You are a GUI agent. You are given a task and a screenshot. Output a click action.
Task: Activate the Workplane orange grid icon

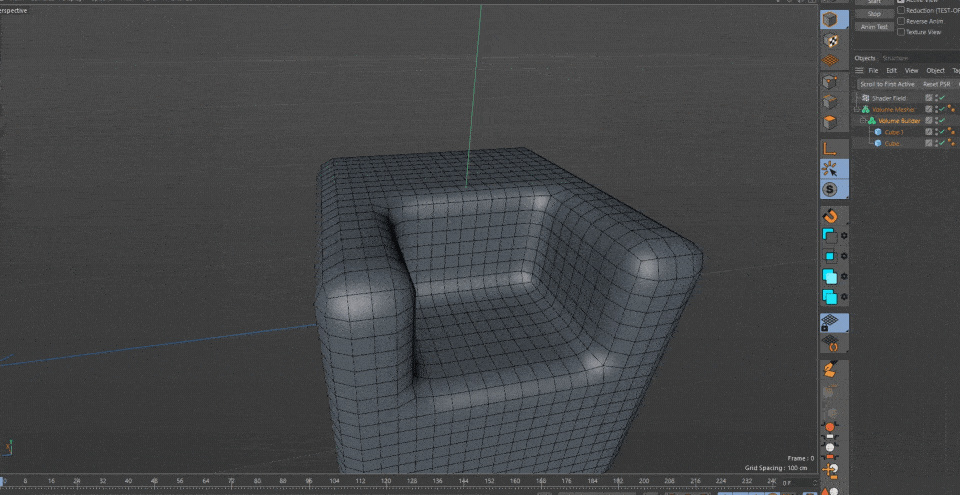click(x=829, y=61)
